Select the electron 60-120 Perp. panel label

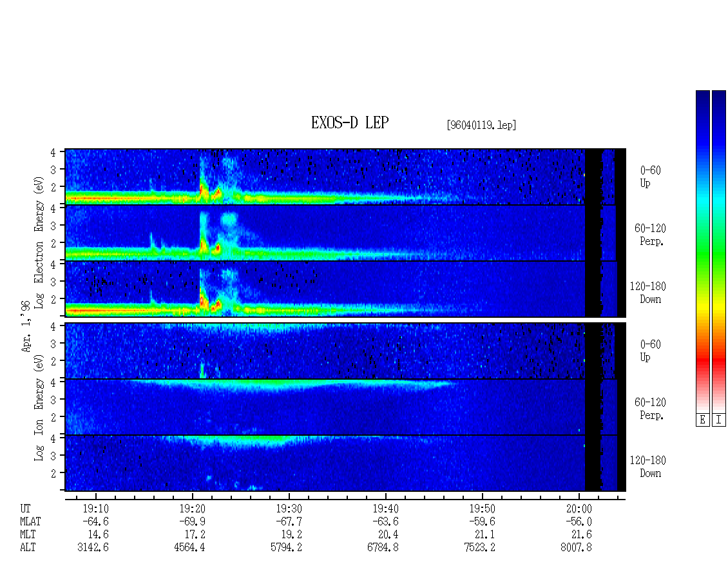(650, 235)
